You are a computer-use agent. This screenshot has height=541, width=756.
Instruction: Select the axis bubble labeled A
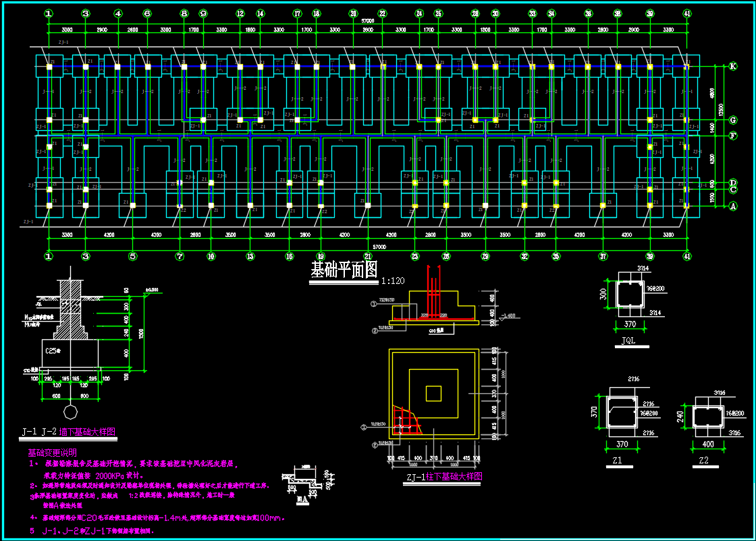pos(733,206)
